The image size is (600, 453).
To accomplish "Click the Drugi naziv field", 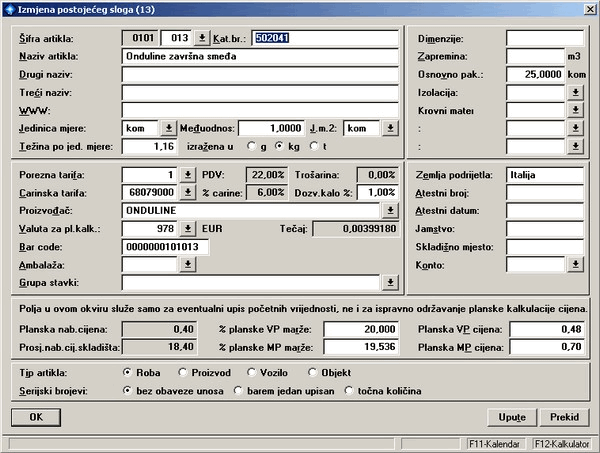I will click(260, 74).
